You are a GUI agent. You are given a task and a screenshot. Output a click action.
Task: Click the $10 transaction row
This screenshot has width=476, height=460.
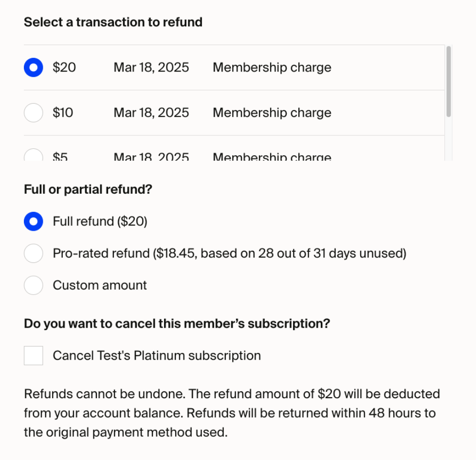(195, 112)
